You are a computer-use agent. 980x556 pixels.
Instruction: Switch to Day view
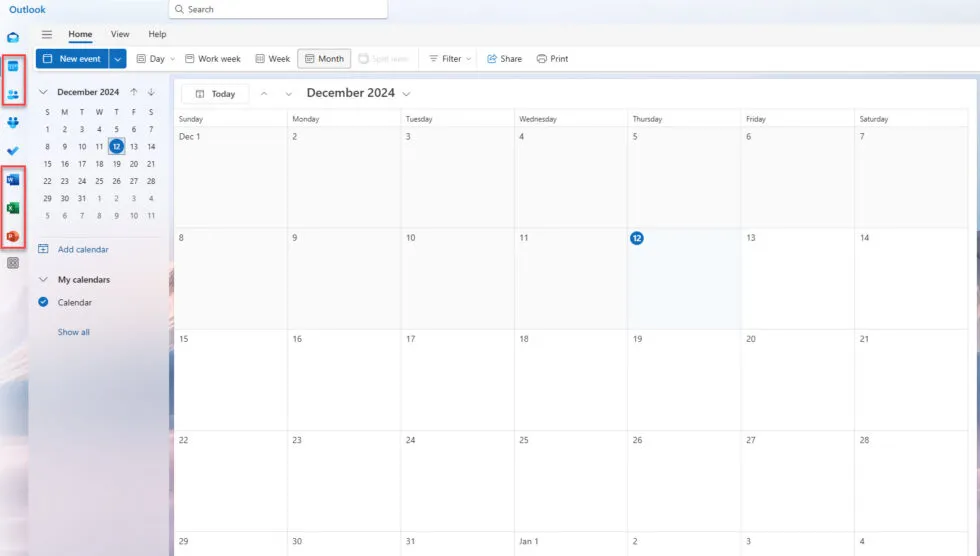pos(151,59)
